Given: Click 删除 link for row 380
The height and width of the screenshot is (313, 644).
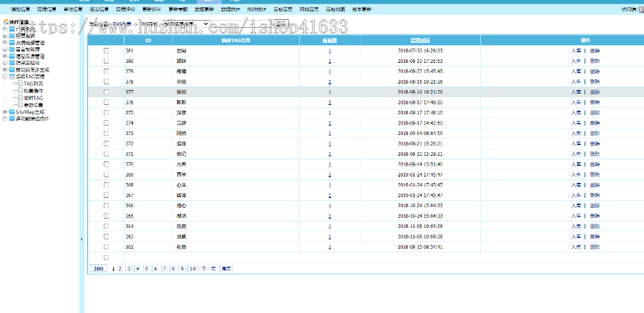Looking at the screenshot, I should pos(595,61).
